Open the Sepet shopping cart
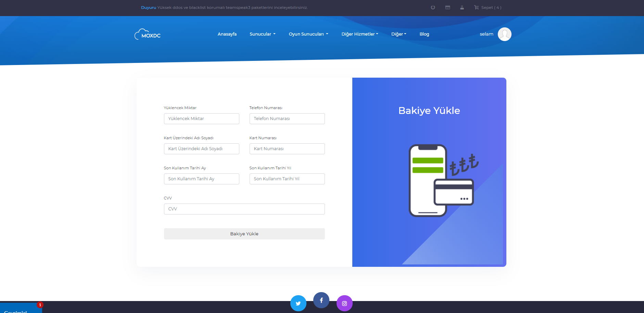This screenshot has height=313, width=644. click(x=488, y=8)
